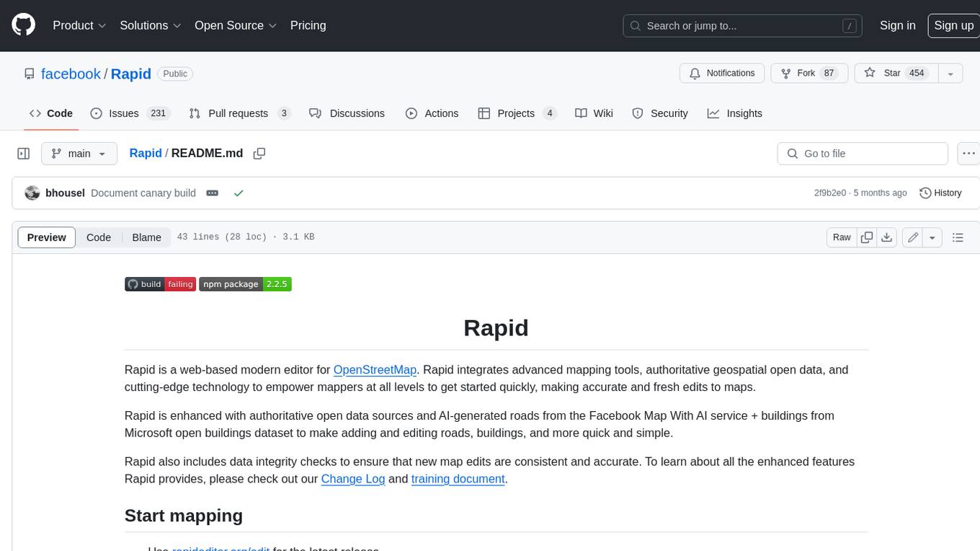This screenshot has width=980, height=551.
Task: Go to the Discussions tab
Action: coord(347,113)
